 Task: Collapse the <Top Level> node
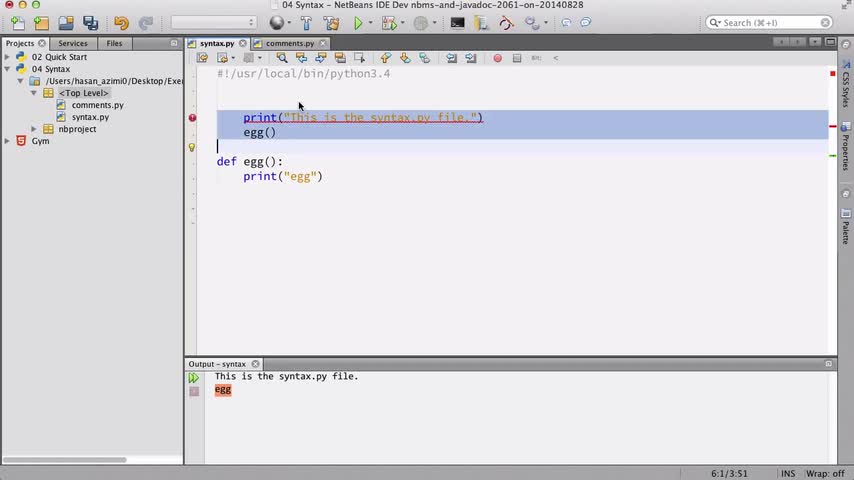pos(34,93)
